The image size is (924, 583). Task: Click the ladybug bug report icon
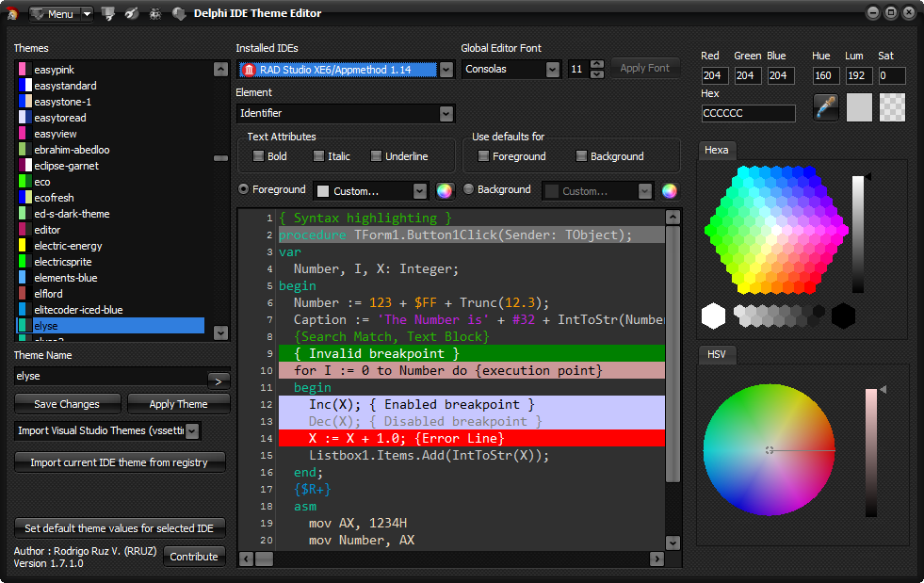click(155, 13)
